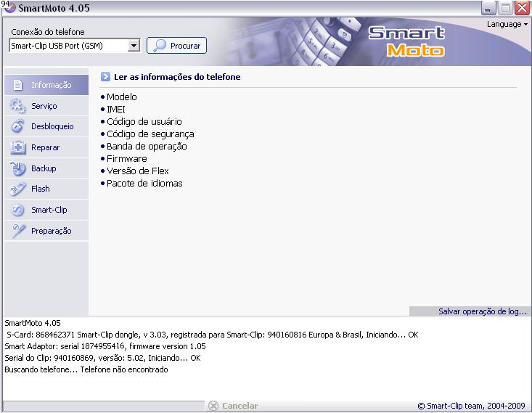Click the SmartMoto 4.05 log line
This screenshot has width=532, height=413.
33,323
